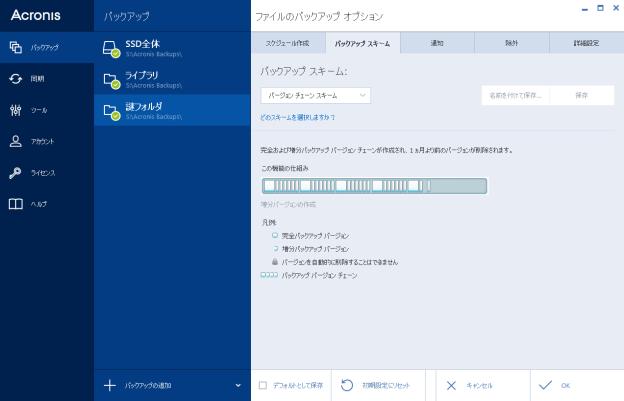This screenshot has height=401, width=624.
Task: Open the ヘルプ book icon
Action: 16,204
